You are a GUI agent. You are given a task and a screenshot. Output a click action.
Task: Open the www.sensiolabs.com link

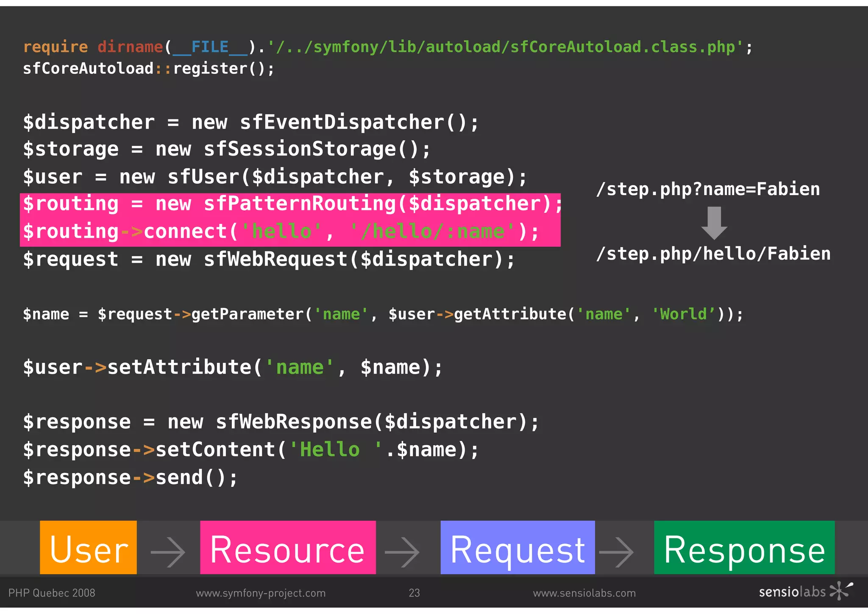point(584,593)
